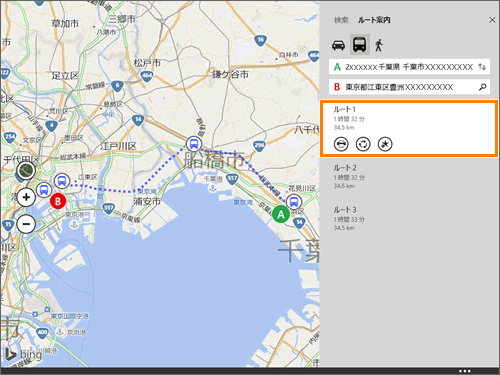
Task: Select the ルート2 route option
Action: pyautogui.click(x=409, y=177)
